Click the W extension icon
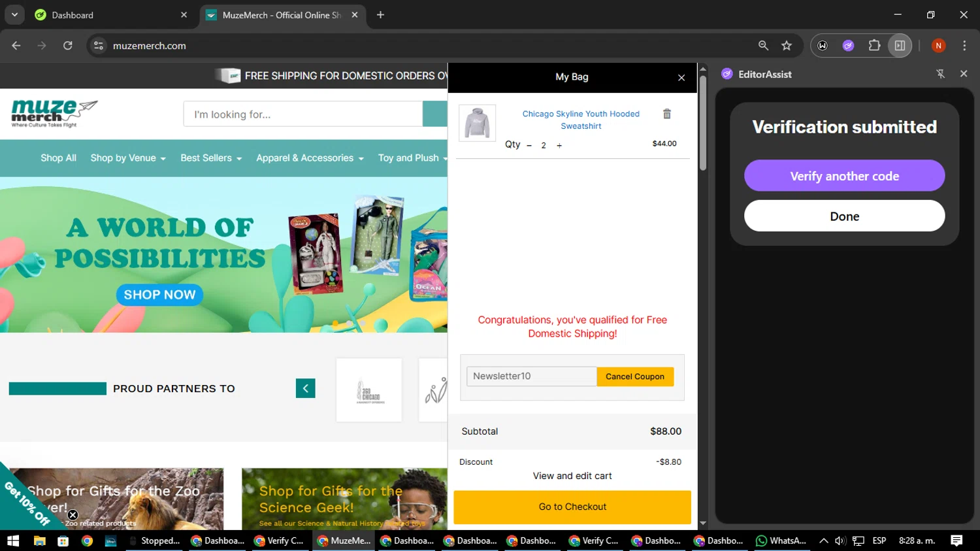980x551 pixels. pyautogui.click(x=823, y=46)
